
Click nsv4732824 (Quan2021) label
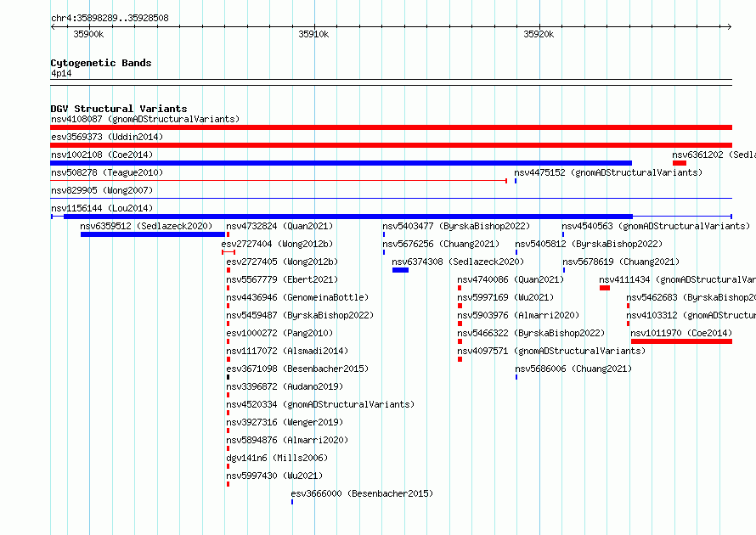point(279,226)
